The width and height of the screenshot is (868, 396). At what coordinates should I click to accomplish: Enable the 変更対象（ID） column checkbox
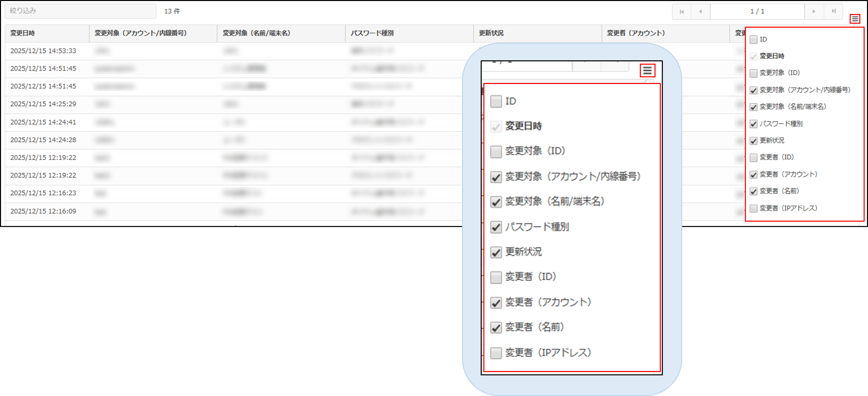[x=754, y=73]
